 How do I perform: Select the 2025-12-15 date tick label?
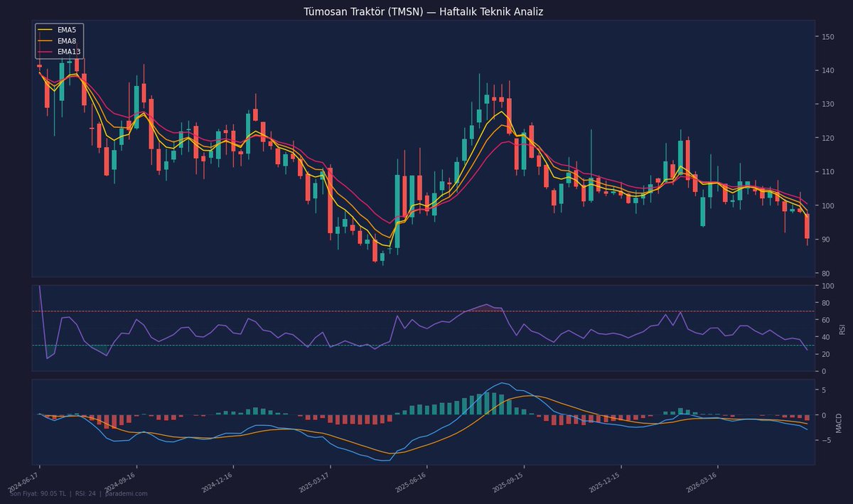[605, 483]
